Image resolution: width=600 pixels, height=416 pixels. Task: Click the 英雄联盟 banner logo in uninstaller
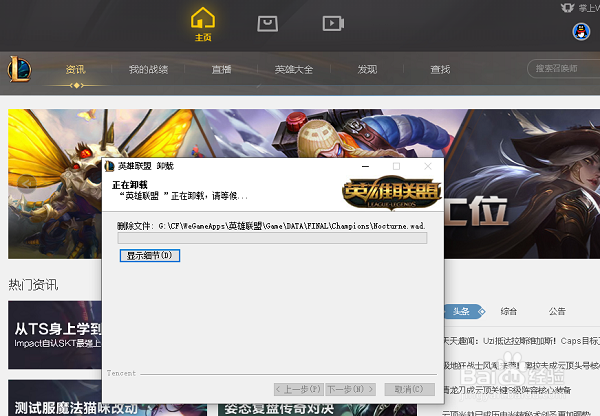[391, 193]
